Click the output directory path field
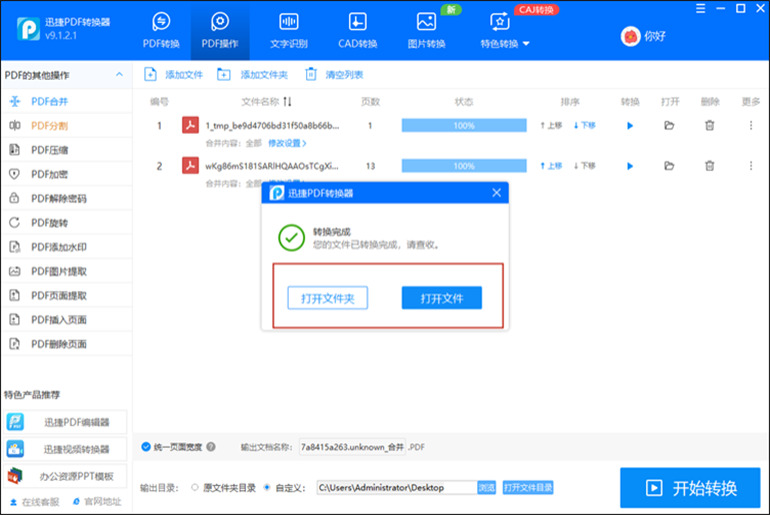The width and height of the screenshot is (770, 515). (x=397, y=488)
